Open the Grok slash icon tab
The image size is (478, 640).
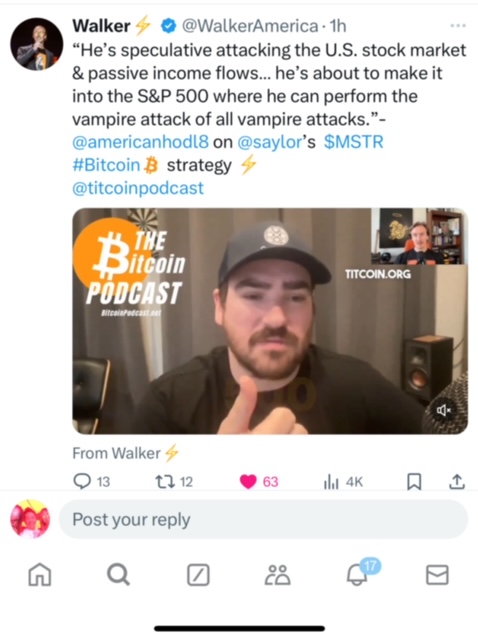(198, 575)
